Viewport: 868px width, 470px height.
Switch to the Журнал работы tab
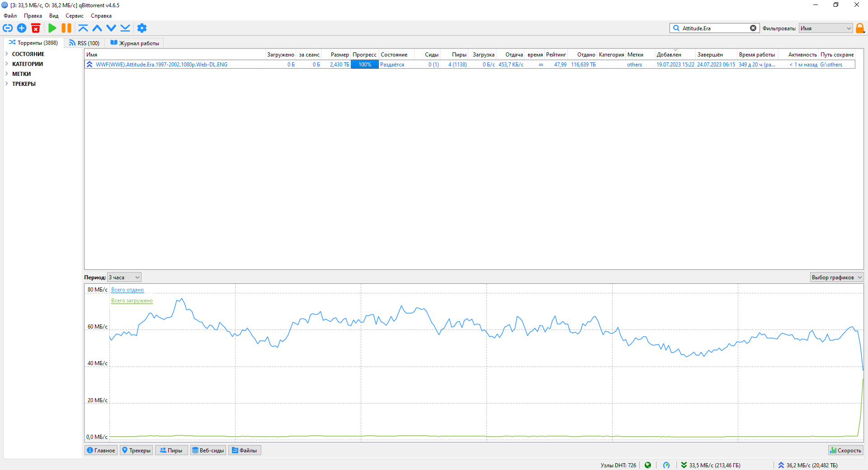(135, 43)
